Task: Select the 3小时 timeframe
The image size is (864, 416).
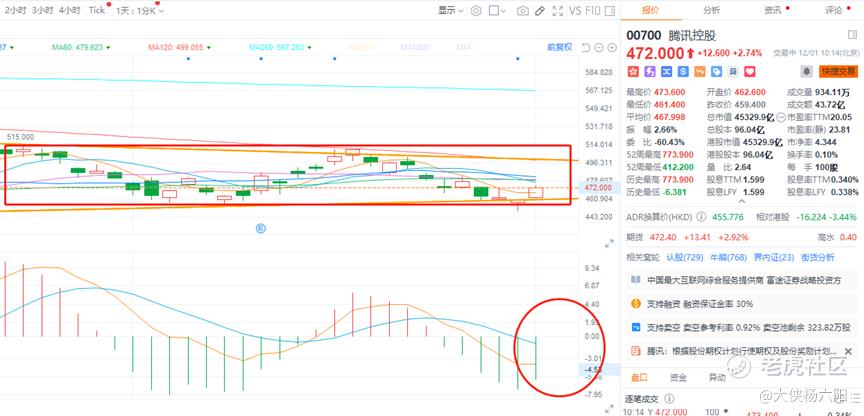Action: tap(42, 10)
